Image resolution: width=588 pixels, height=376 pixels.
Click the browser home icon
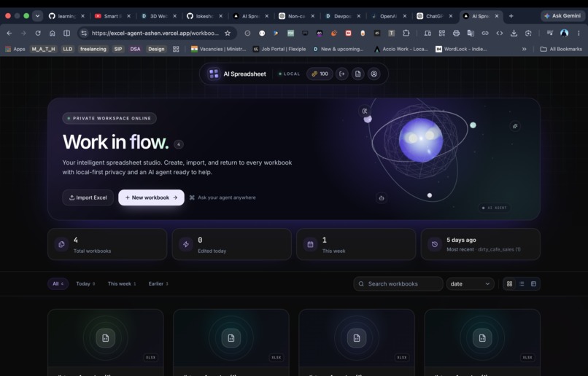click(52, 33)
